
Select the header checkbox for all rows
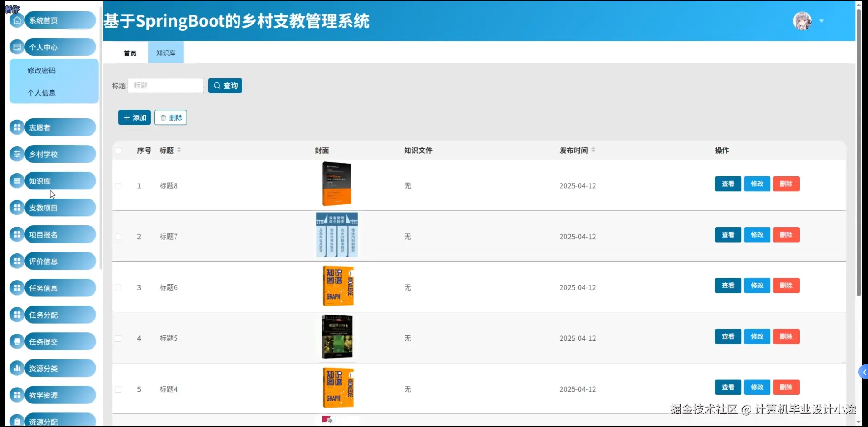click(x=118, y=150)
